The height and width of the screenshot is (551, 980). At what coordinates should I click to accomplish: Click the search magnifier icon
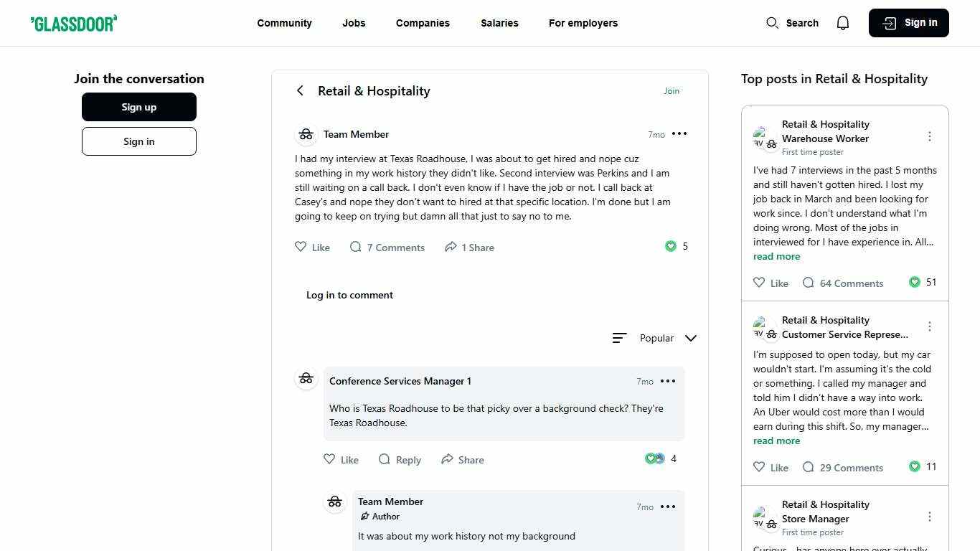tap(772, 23)
